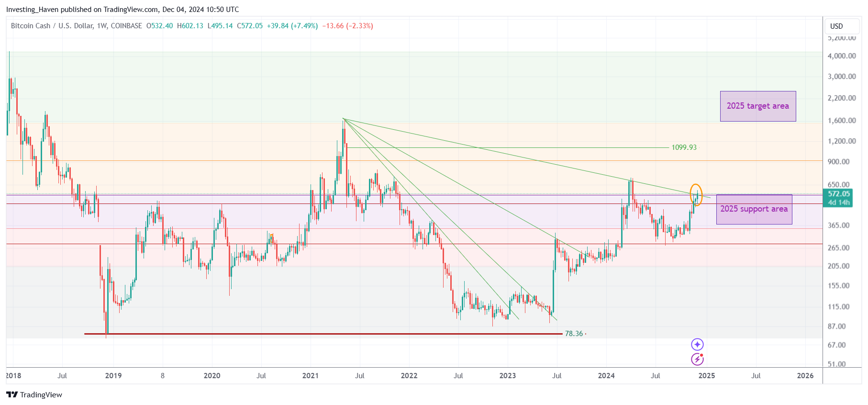868x405 pixels.
Task: Click the 2019 label on time axis
Action: pos(113,376)
